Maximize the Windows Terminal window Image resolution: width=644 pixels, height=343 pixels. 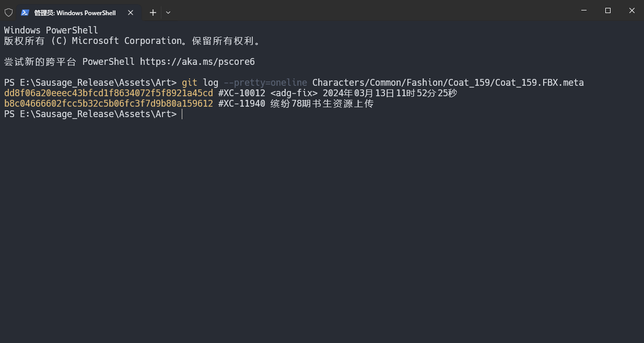click(x=607, y=10)
